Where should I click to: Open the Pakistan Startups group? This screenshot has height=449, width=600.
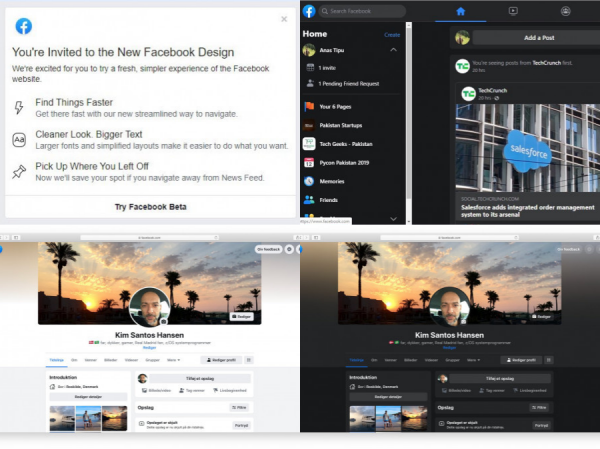[341, 125]
